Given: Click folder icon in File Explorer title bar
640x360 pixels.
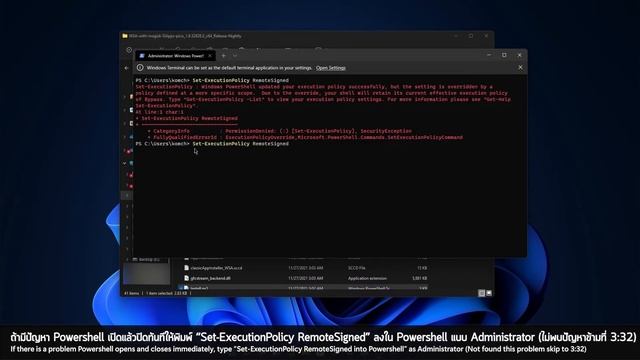Looking at the screenshot, I should click(x=125, y=36).
